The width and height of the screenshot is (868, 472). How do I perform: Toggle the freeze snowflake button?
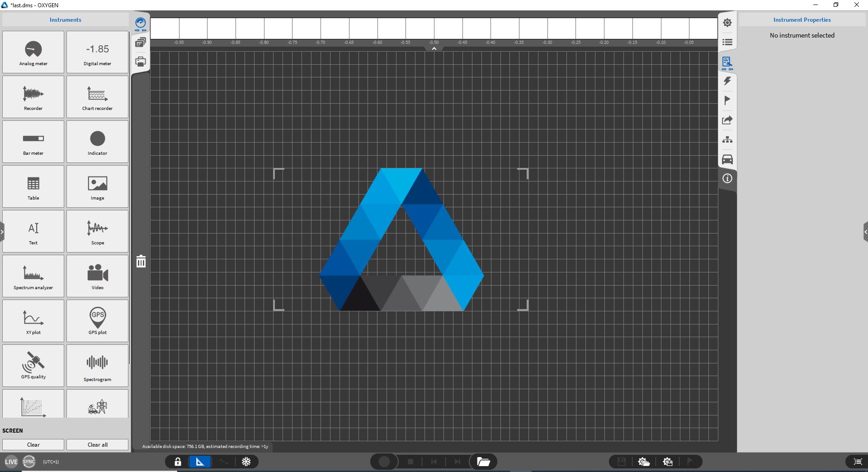pos(246,462)
